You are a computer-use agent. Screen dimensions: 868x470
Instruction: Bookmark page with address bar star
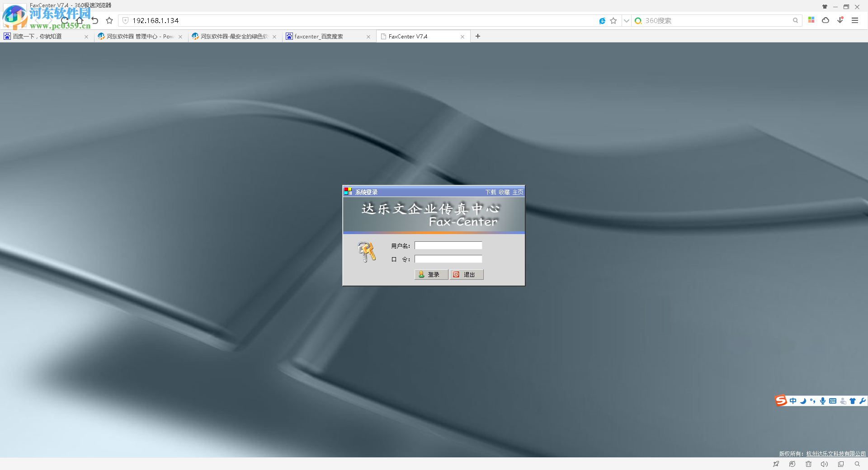click(x=613, y=21)
